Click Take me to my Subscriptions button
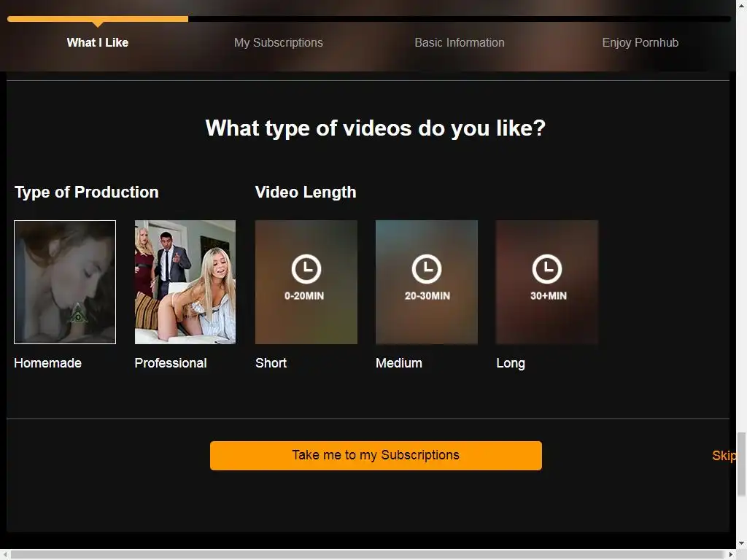 (376, 455)
